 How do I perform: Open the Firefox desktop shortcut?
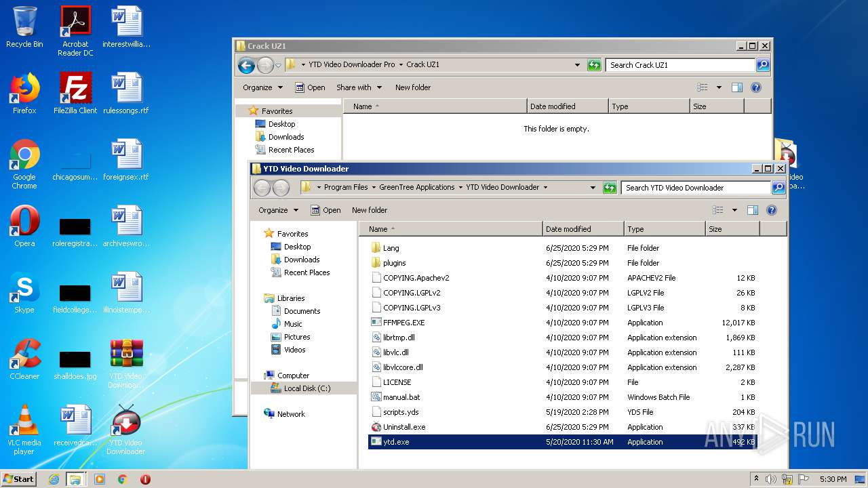(24, 94)
